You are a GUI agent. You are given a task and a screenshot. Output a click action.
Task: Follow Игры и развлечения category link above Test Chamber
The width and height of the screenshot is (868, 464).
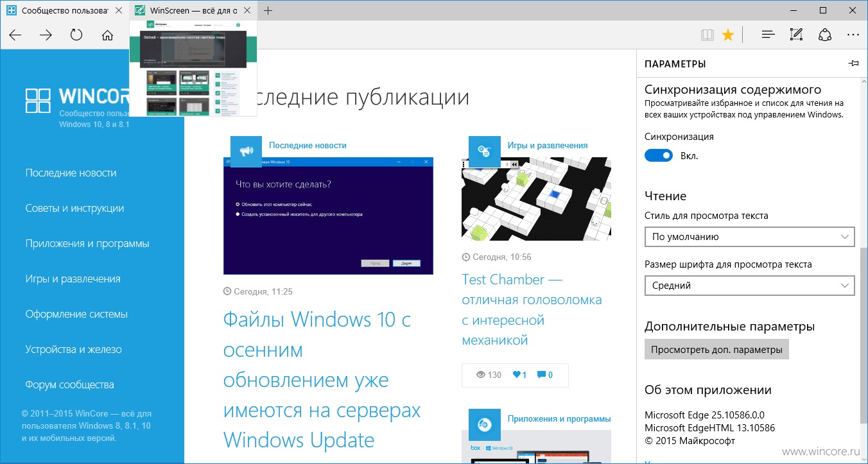point(548,145)
